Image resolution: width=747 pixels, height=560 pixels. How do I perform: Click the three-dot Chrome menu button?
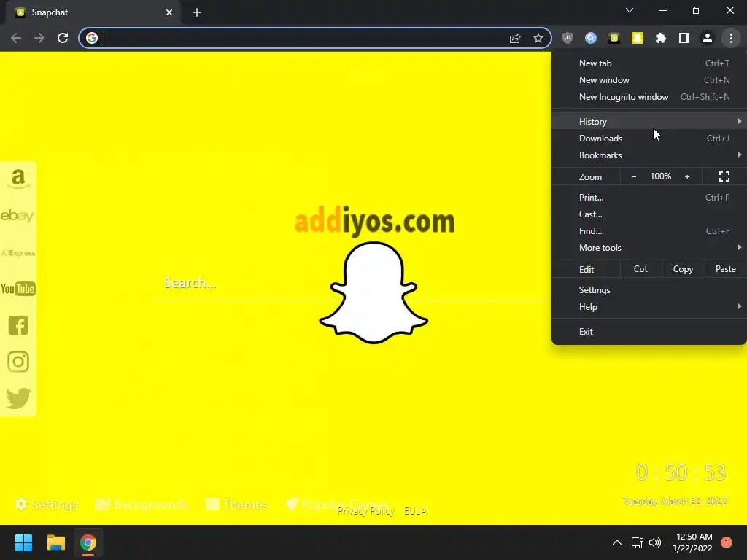pyautogui.click(x=731, y=38)
